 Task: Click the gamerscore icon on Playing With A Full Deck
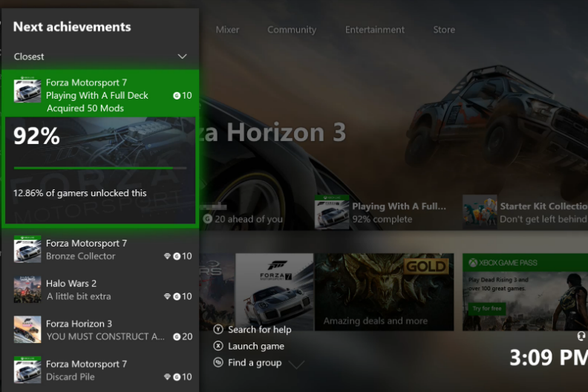point(177,96)
